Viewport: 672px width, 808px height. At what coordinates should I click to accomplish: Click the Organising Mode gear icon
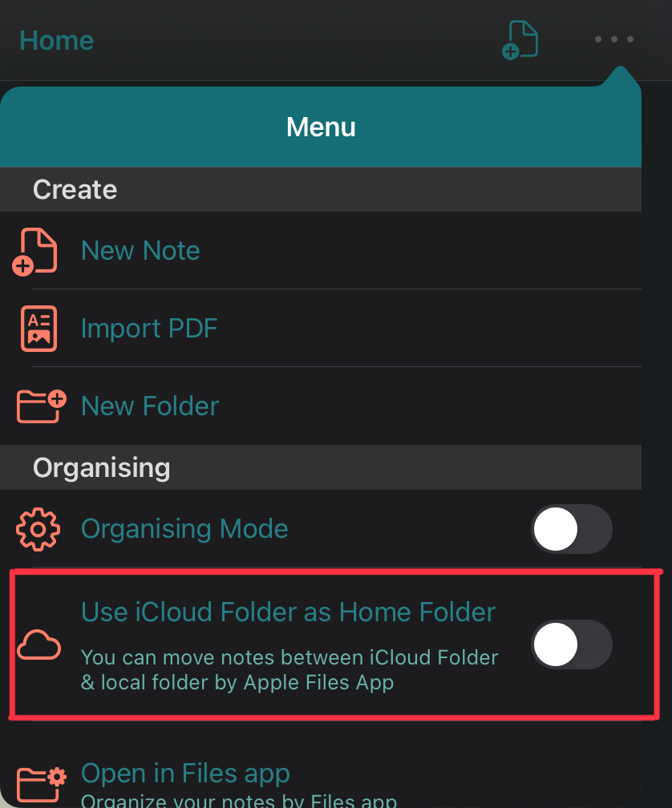[38, 529]
